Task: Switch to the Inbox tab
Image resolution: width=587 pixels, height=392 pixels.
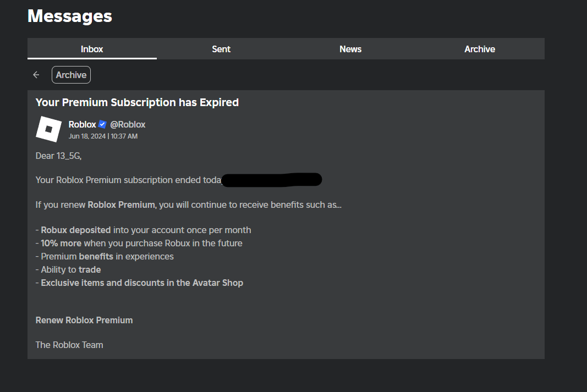Action: point(92,49)
